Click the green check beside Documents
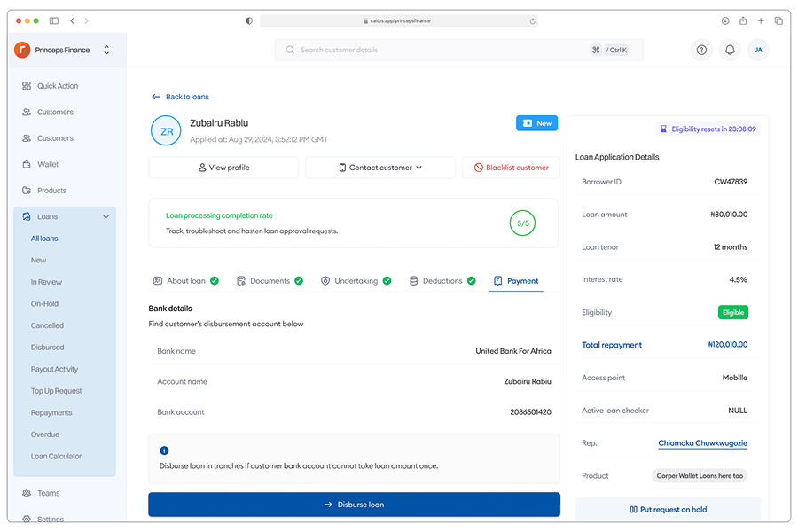This screenshot has width=798, height=532. [299, 281]
